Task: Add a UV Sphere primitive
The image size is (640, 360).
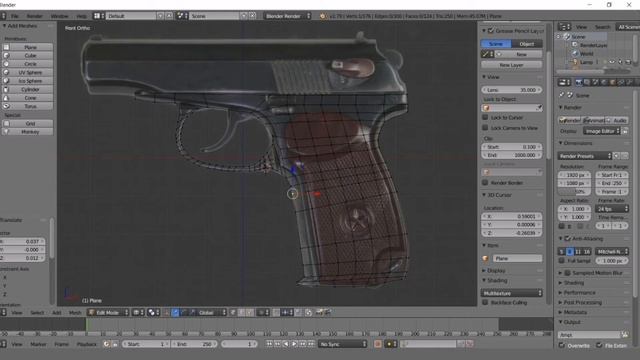Action: [x=27, y=72]
